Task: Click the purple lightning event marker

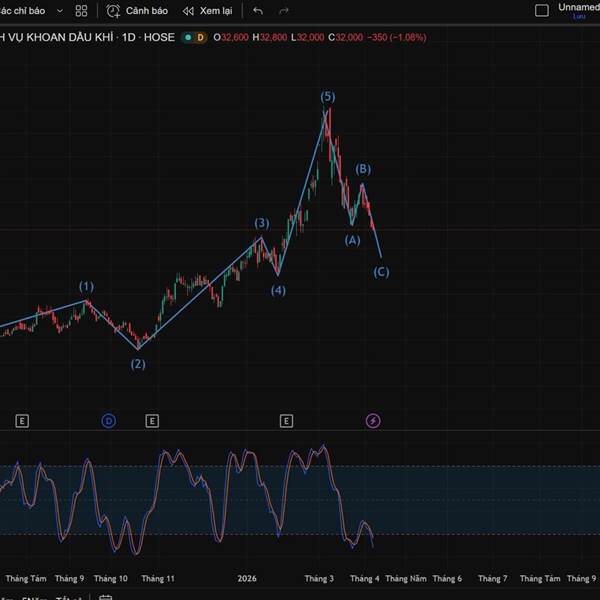Action: (x=373, y=421)
